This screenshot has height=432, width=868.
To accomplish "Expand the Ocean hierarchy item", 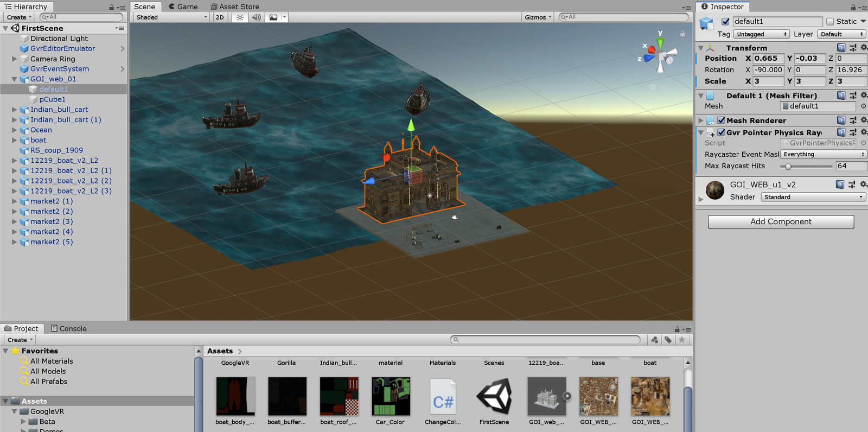I will pos(15,130).
